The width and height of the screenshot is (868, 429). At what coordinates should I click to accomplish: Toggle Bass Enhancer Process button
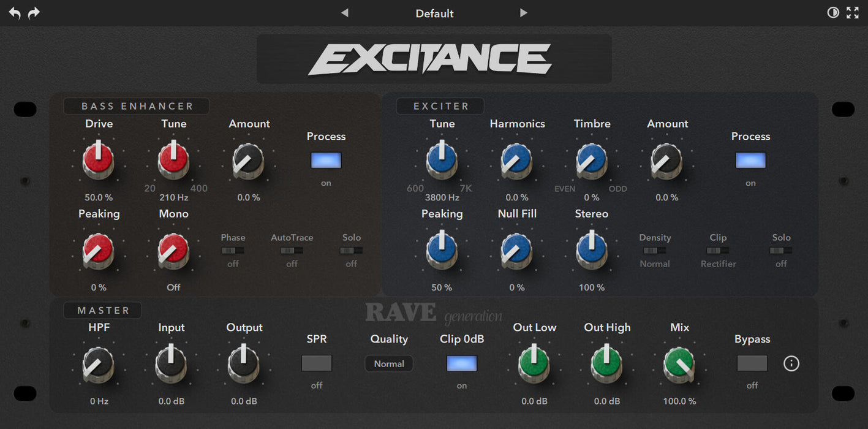coord(326,160)
